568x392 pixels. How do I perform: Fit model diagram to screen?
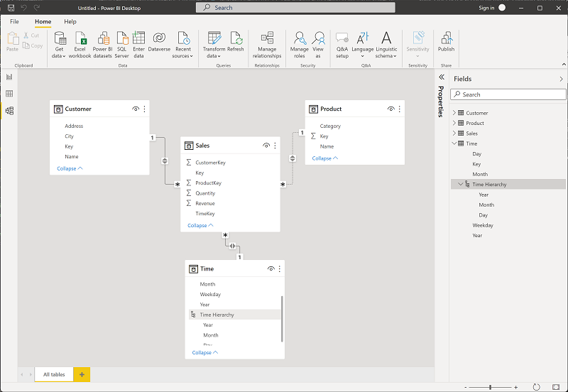pyautogui.click(x=556, y=387)
